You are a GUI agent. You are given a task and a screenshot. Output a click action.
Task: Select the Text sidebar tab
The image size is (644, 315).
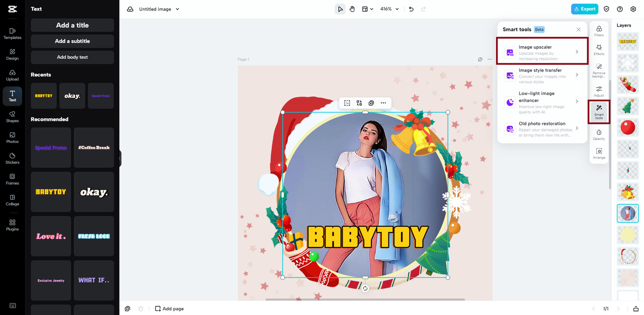tap(12, 96)
